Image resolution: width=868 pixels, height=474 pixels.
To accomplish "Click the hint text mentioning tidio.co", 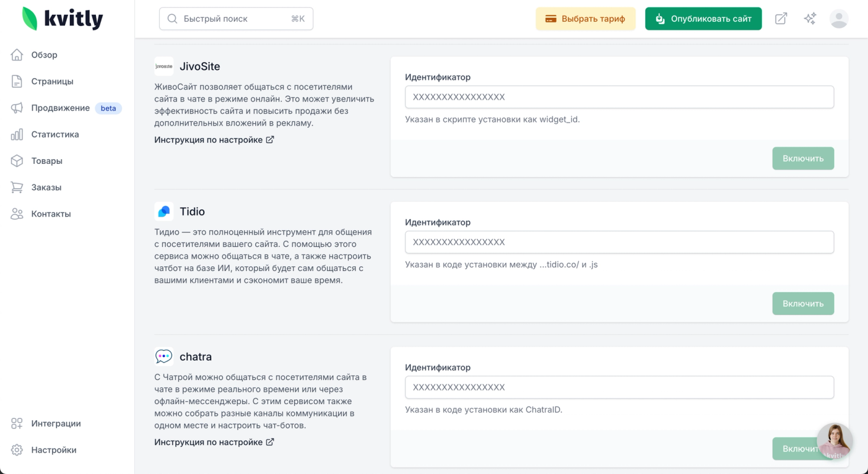I will pos(501,264).
